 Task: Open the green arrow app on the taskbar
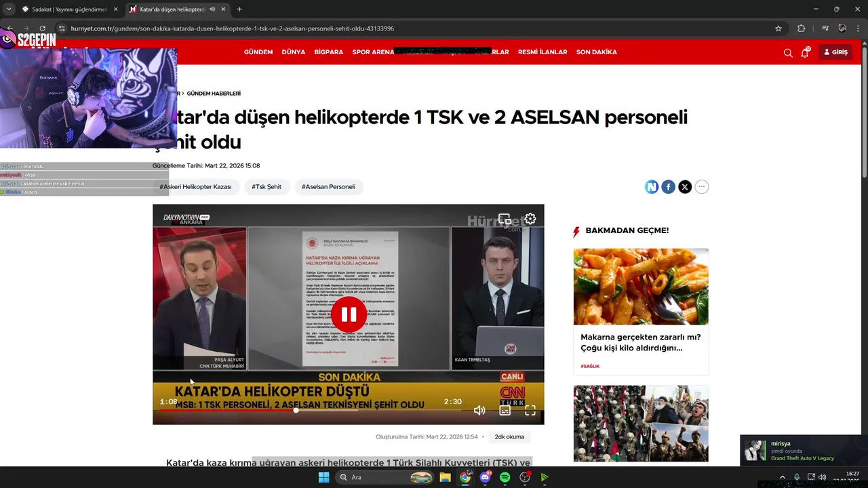(545, 477)
